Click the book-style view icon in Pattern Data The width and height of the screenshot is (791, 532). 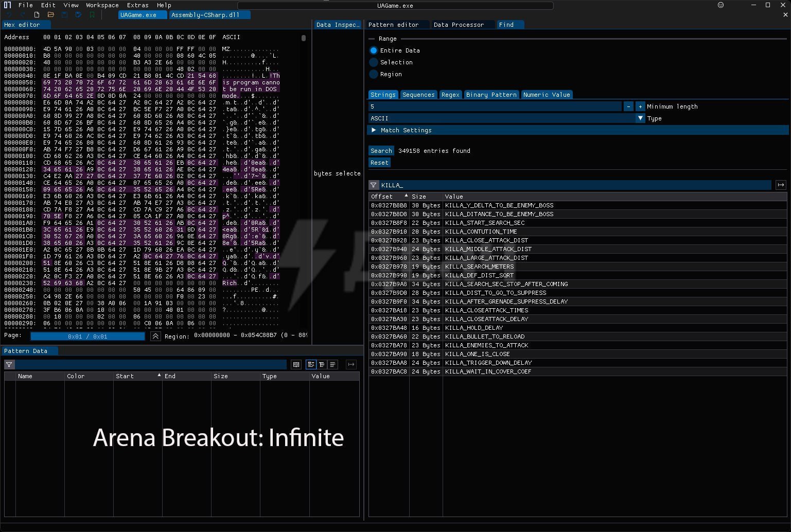pos(296,364)
